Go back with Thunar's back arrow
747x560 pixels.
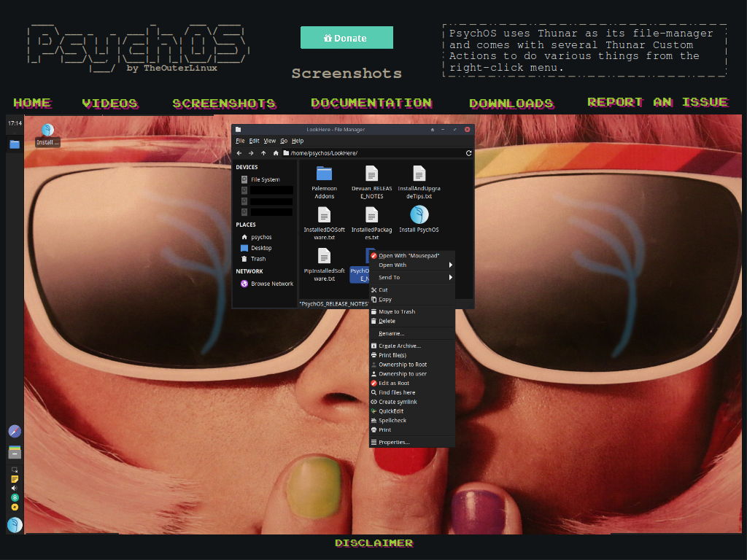tap(239, 153)
